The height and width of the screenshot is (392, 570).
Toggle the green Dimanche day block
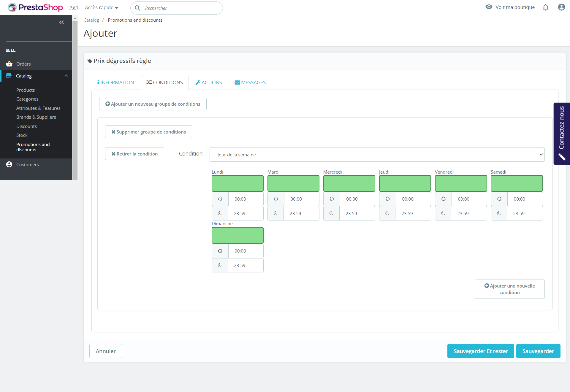click(237, 235)
